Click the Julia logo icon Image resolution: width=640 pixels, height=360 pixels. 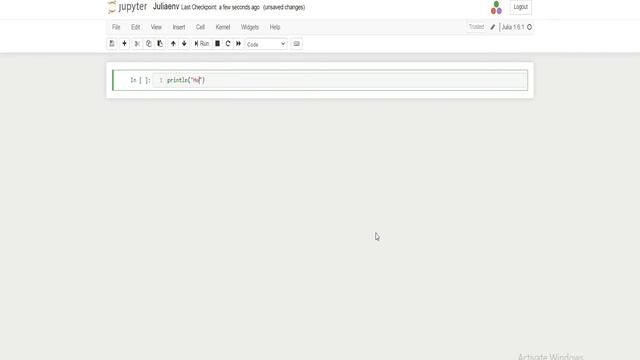pyautogui.click(x=496, y=8)
